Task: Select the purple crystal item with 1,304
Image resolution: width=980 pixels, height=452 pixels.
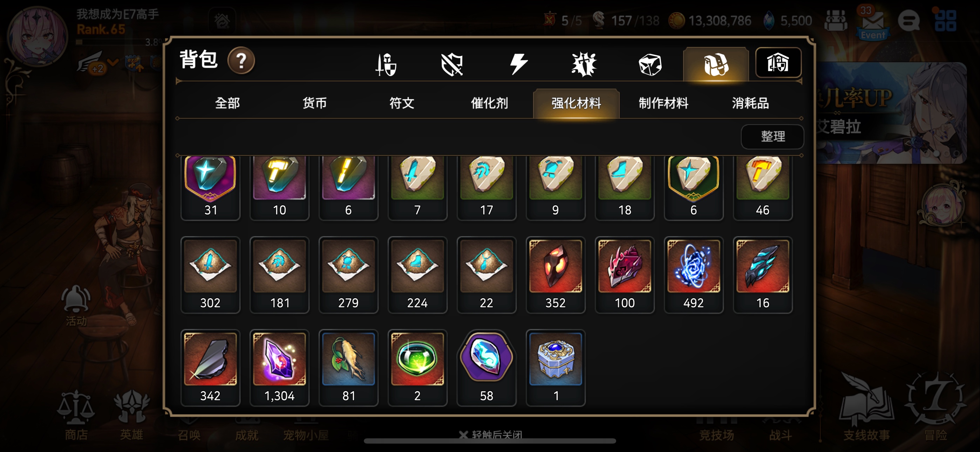Action: tap(279, 368)
